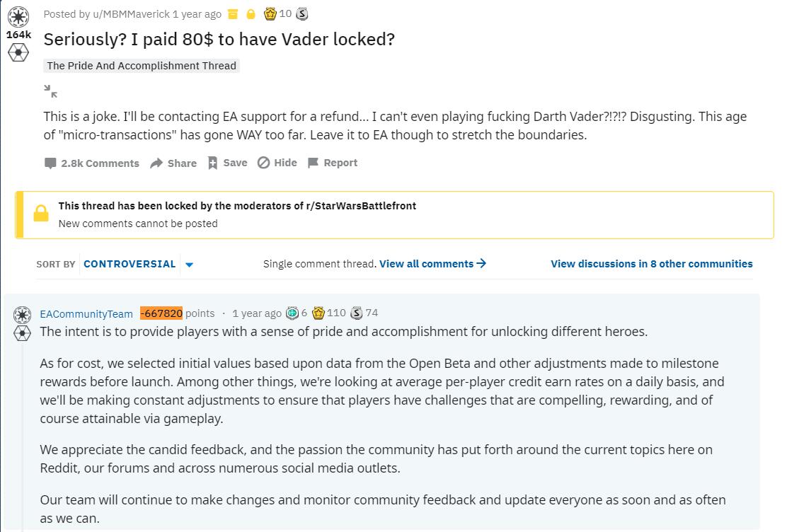Click the sort dropdown arrow

pos(190,265)
